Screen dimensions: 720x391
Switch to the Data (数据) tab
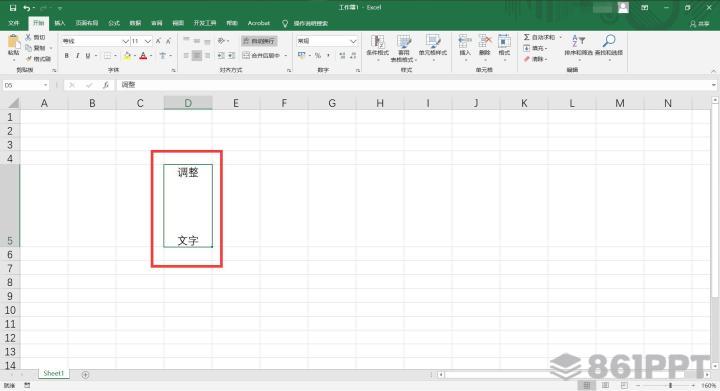[135, 23]
